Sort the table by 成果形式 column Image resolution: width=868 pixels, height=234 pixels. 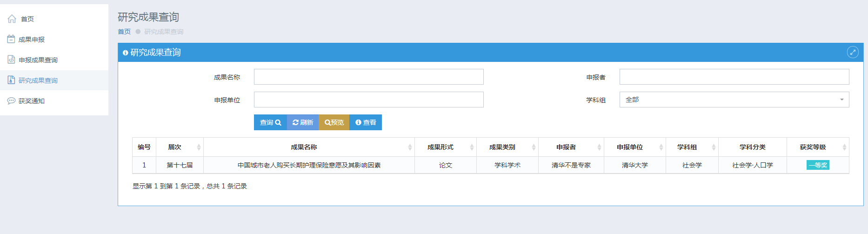pyautogui.click(x=445, y=147)
